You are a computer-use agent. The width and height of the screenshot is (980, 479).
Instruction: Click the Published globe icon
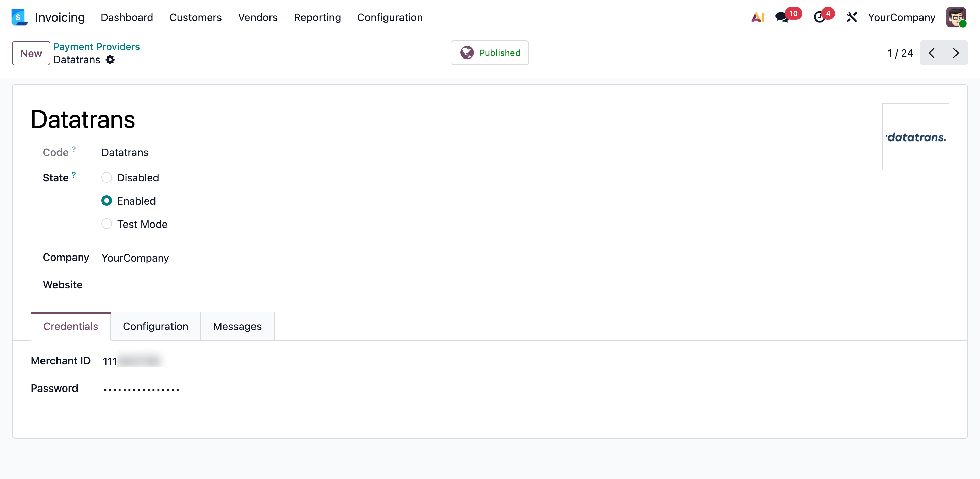pos(467,52)
